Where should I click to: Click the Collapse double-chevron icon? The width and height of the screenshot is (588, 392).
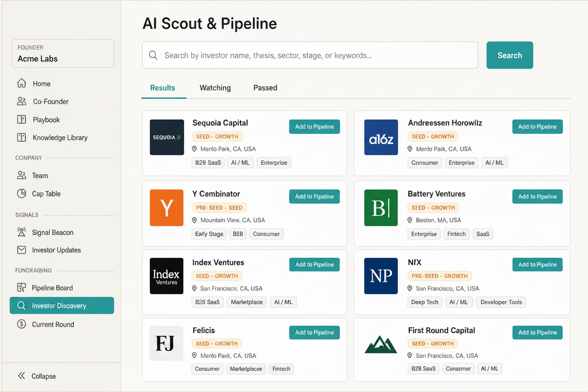tap(21, 376)
